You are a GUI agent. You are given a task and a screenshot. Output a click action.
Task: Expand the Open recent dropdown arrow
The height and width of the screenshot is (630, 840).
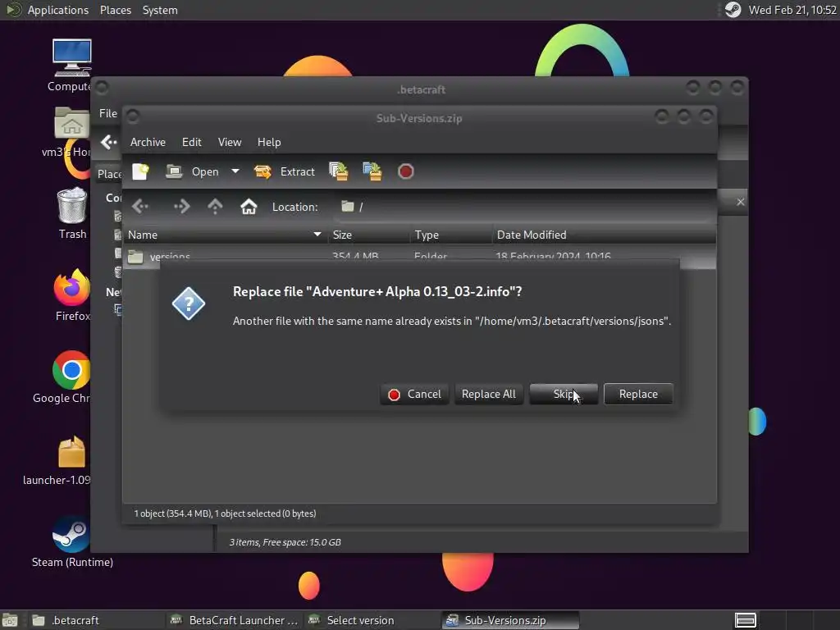pyautogui.click(x=235, y=171)
